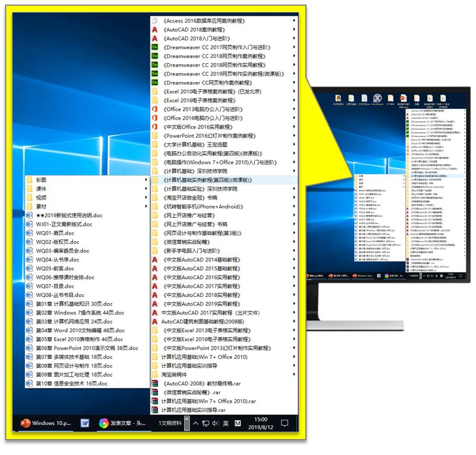This screenshot has height=455, width=476.
Task: Click the show hidden icons chevron
Action: [196, 424]
